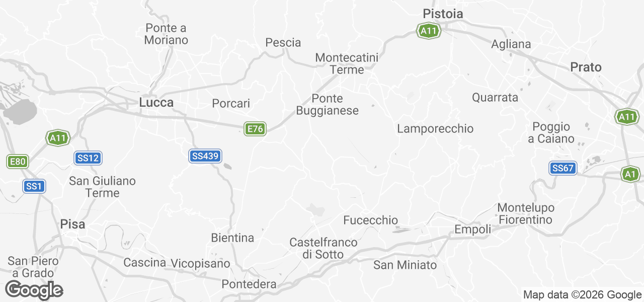
Task: Select the A11 shield below Pistoia
Action: pos(429,31)
